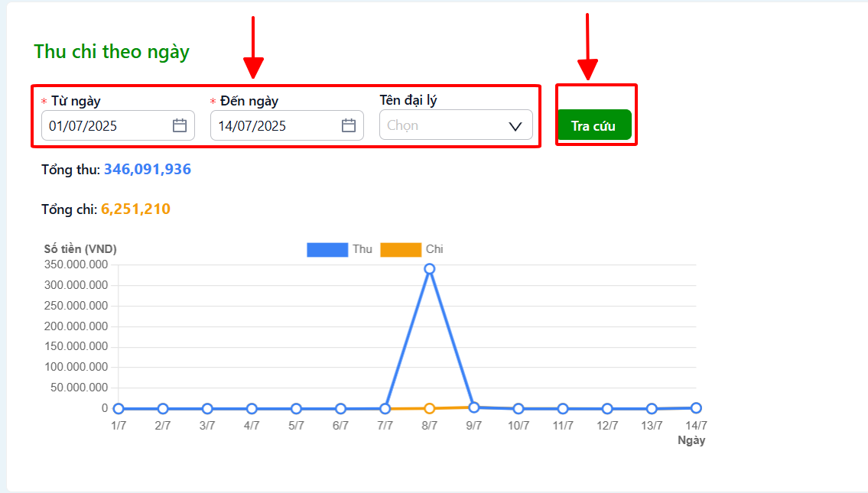Click the Thu legend label
Image resolution: width=868 pixels, height=493 pixels.
(x=362, y=249)
